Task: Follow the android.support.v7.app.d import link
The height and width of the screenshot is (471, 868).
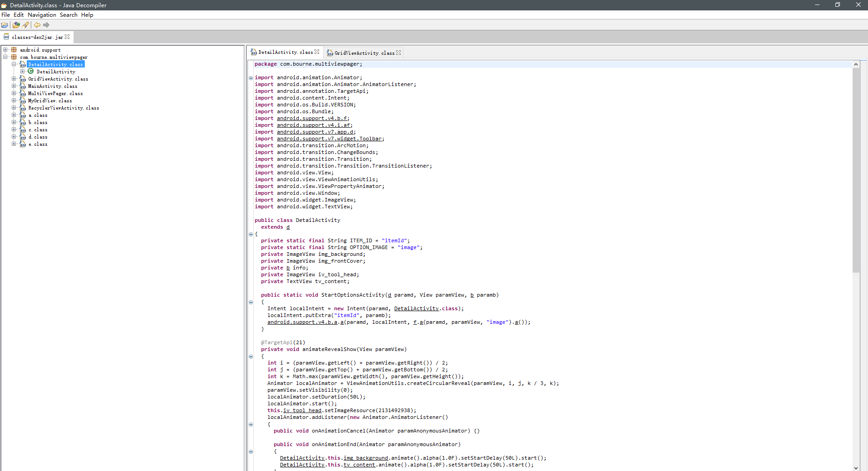Action: (315, 132)
